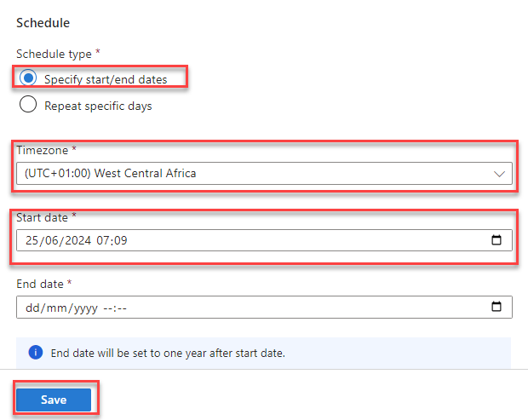
Task: Click the Save button
Action: click(54, 400)
